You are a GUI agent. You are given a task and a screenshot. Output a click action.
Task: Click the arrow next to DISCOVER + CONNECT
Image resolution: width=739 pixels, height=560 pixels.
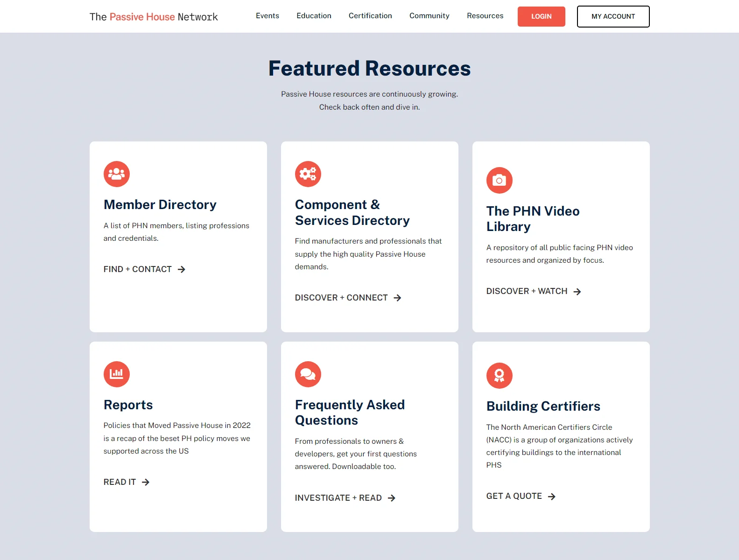397,298
